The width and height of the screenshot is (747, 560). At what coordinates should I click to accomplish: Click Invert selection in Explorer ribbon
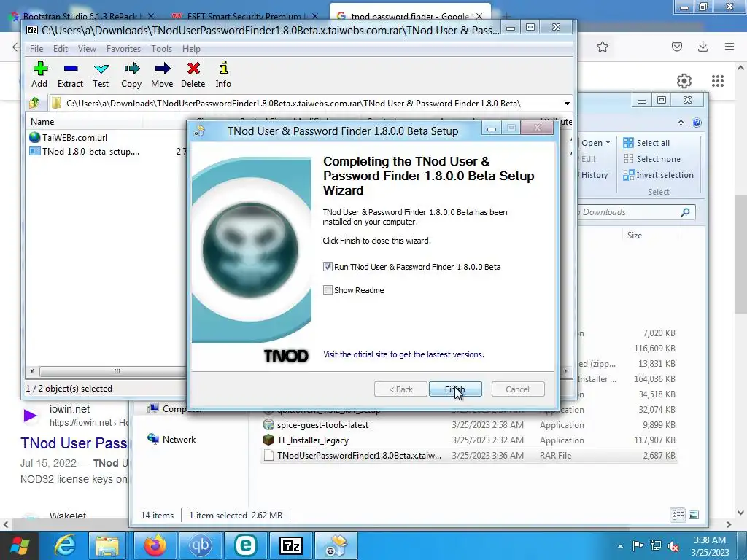pyautogui.click(x=659, y=175)
